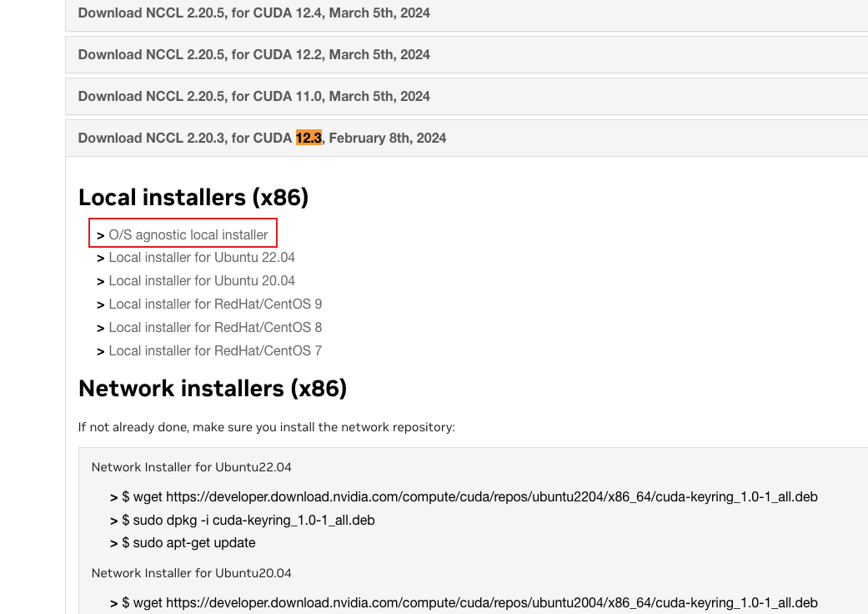868x614 pixels.
Task: Click the highlighted 12.3 search term
Action: [309, 138]
